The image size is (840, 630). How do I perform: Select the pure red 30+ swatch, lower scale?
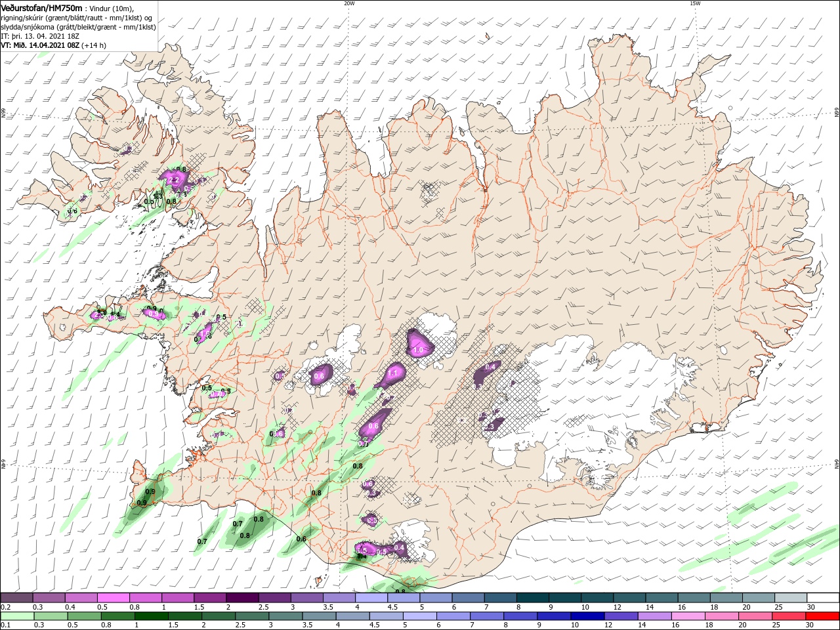pyautogui.click(x=822, y=617)
